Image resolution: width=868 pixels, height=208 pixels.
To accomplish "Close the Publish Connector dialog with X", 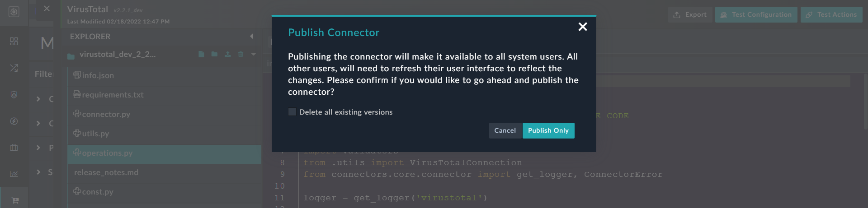I will pos(583,27).
